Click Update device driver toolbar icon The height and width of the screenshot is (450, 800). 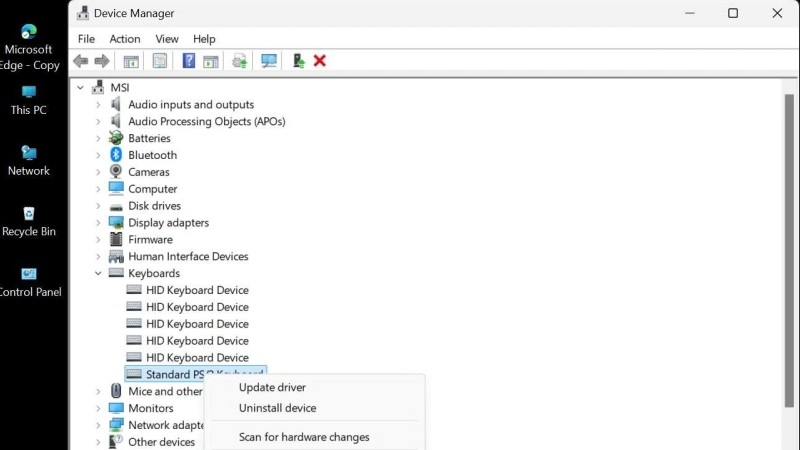(240, 61)
